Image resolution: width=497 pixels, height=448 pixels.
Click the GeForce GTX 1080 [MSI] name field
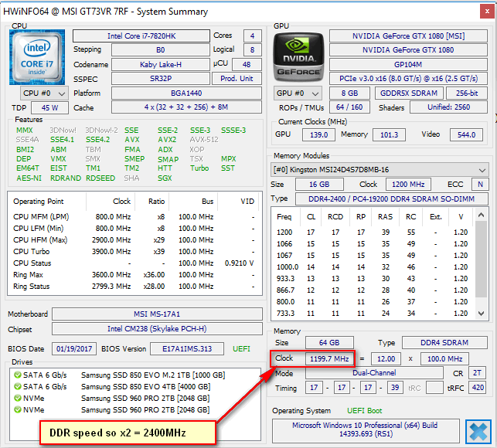click(409, 36)
